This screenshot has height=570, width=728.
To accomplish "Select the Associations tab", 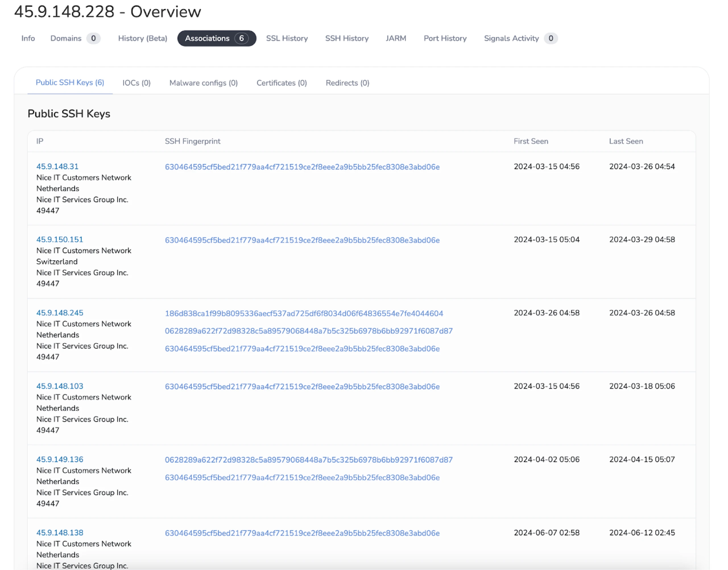I will pyautogui.click(x=216, y=38).
